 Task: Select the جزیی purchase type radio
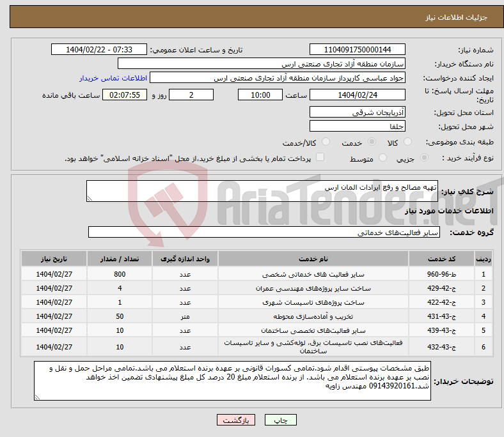click(424, 158)
